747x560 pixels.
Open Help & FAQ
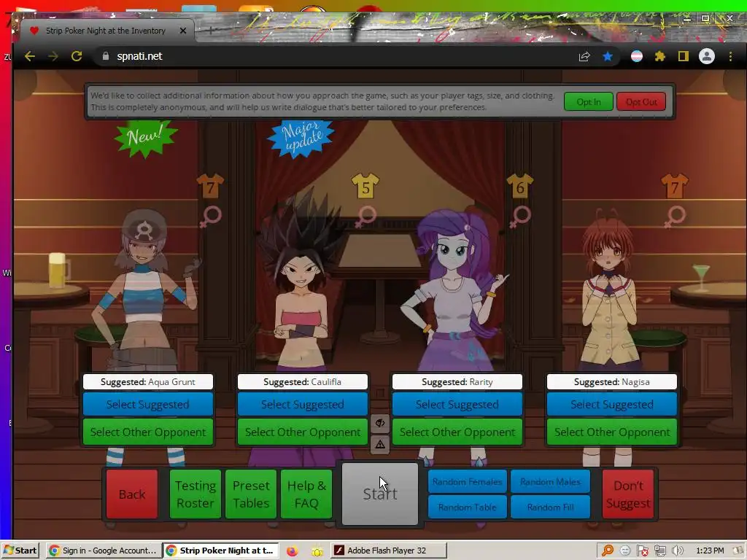tap(306, 494)
